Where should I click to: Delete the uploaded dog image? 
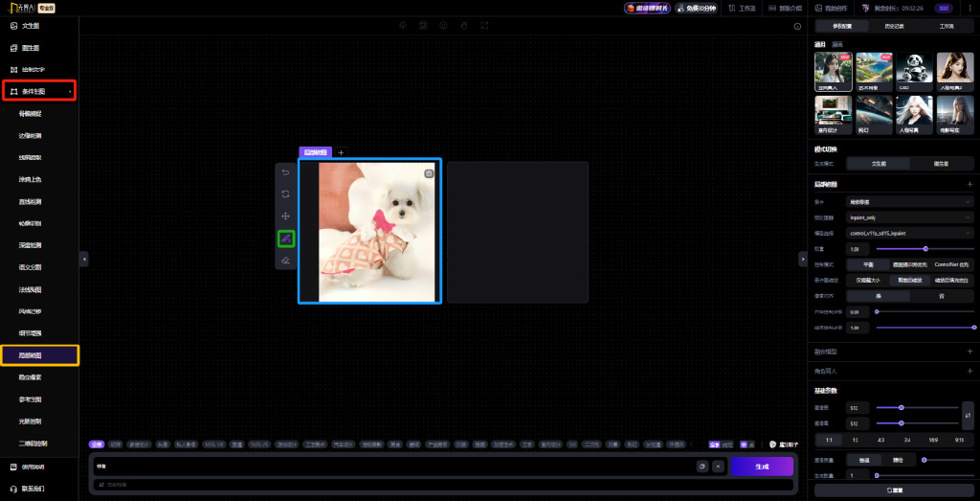[429, 174]
